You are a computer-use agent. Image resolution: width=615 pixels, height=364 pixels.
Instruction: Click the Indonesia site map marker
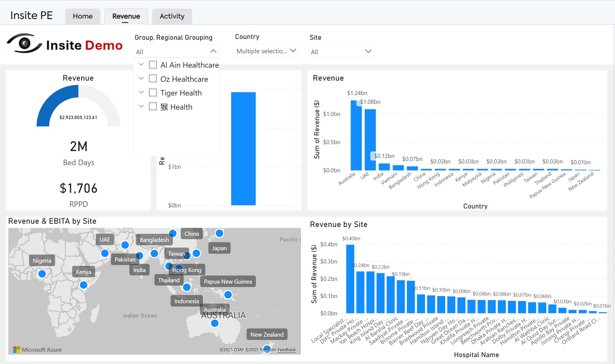(x=187, y=287)
